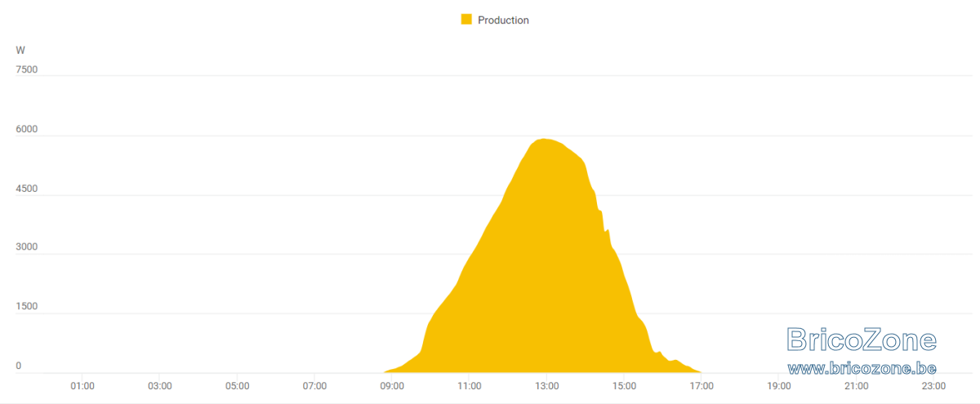
Task: Toggle the Production series legend label
Action: pos(503,20)
